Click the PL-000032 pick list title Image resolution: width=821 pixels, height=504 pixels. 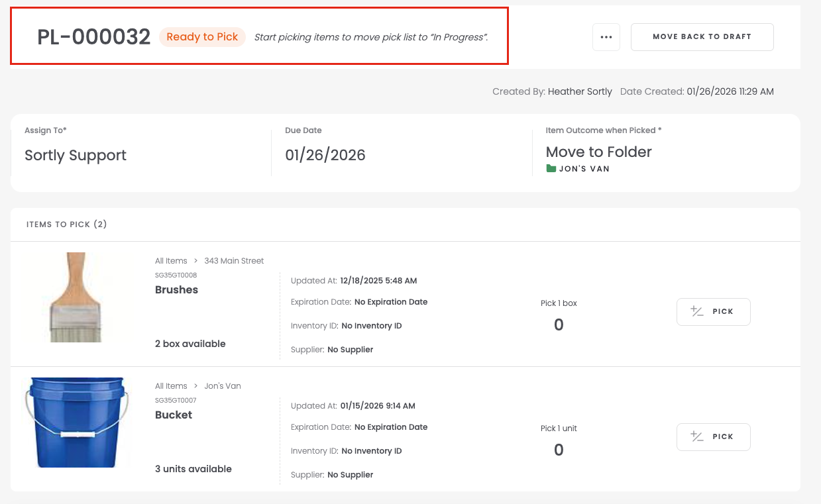pyautogui.click(x=93, y=37)
